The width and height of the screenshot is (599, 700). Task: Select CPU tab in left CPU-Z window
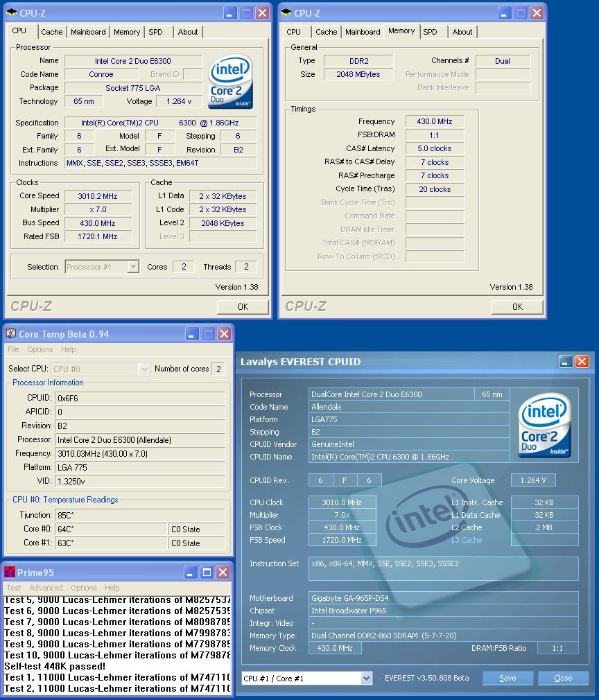tap(19, 30)
